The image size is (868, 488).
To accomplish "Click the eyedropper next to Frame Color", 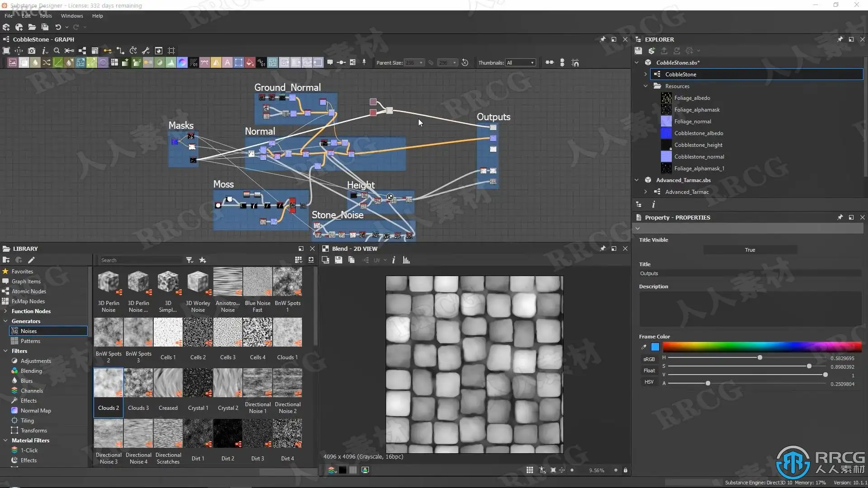I will (644, 347).
